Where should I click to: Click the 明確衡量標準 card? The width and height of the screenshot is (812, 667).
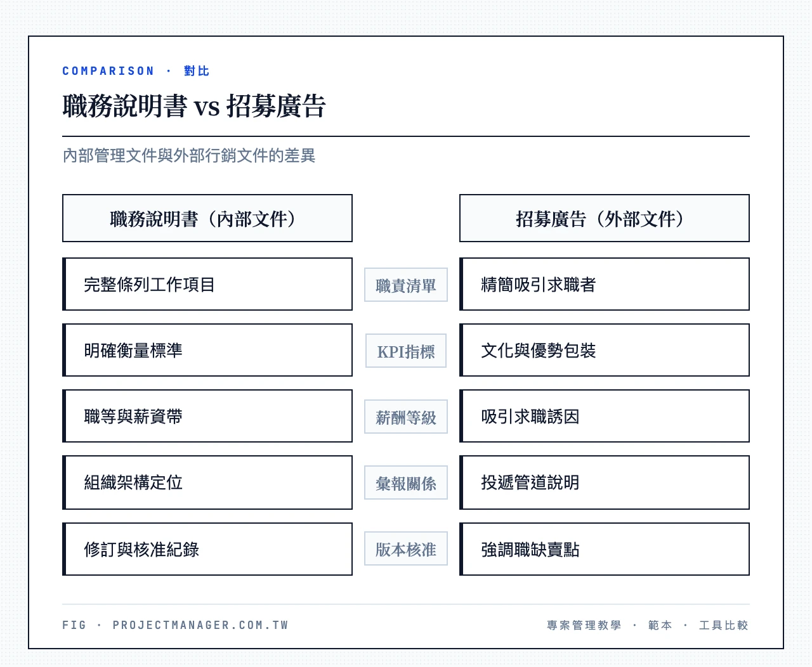pos(207,350)
